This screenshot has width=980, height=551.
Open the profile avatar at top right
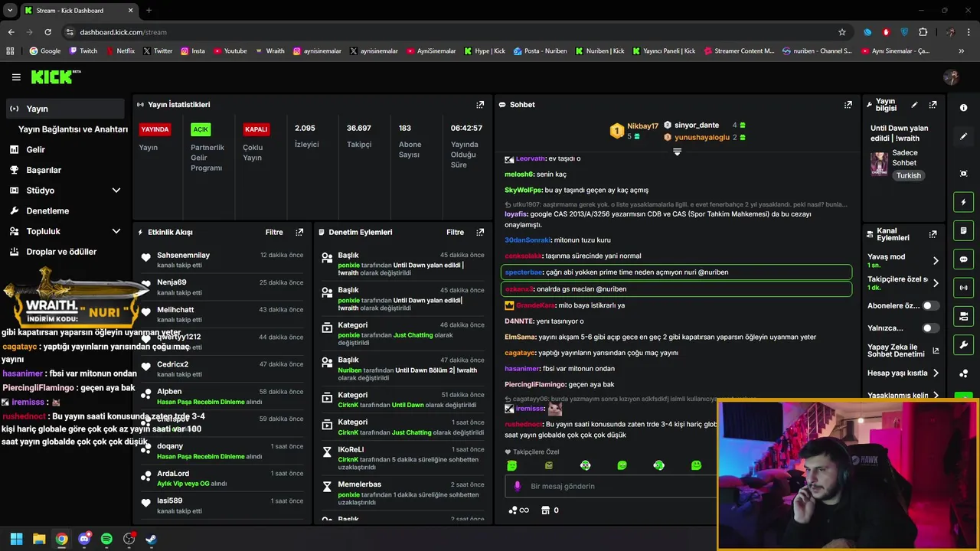952,77
